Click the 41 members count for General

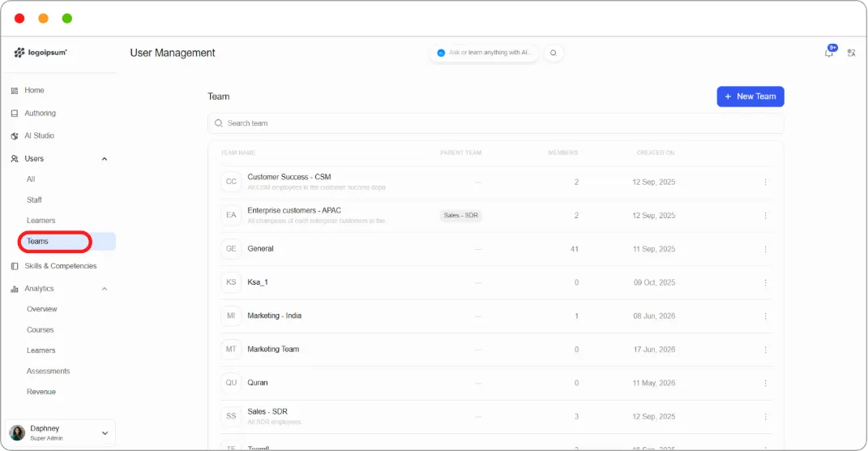[x=575, y=249]
